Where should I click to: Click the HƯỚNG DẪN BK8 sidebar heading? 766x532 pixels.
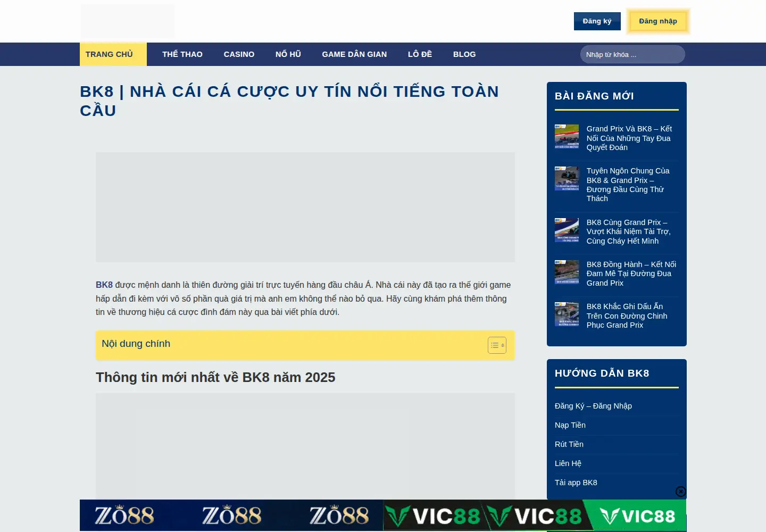pyautogui.click(x=602, y=373)
